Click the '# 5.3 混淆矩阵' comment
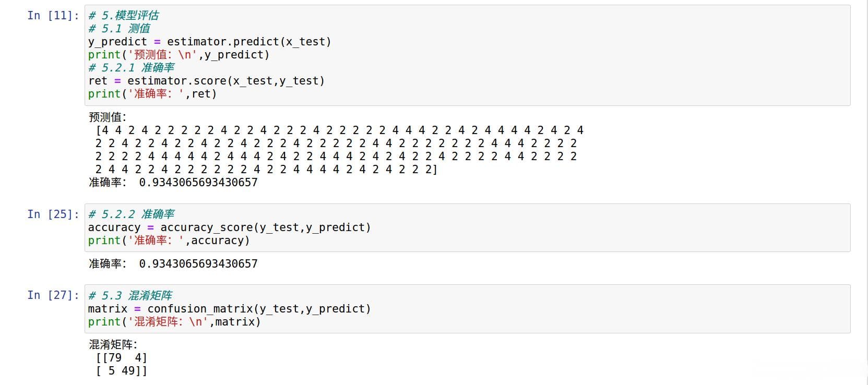This screenshot has width=868, height=385. (130, 296)
